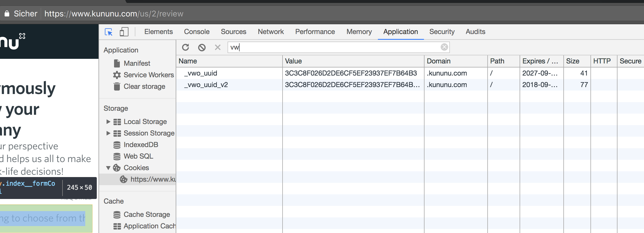
Task: Open Web SQL storage
Action: 138,156
